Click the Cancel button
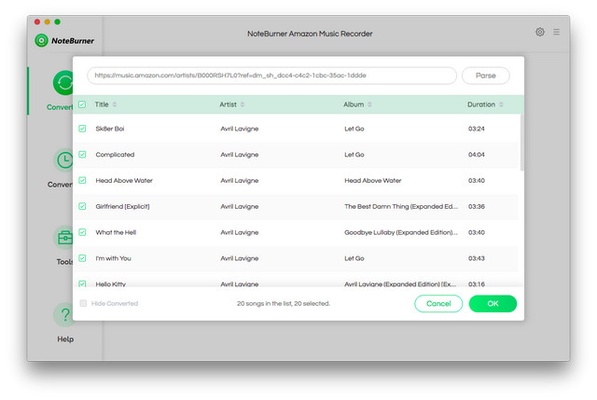 (x=439, y=304)
